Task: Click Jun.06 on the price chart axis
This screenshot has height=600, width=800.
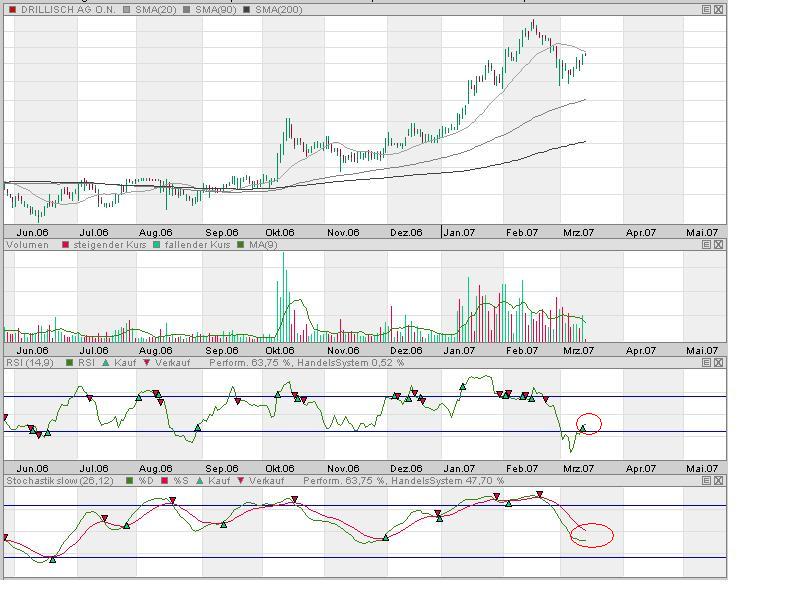Action: [x=32, y=233]
